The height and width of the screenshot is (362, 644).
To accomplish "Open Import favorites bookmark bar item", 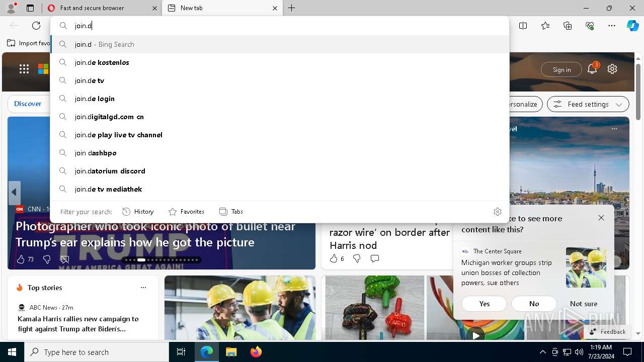I will [x=29, y=43].
